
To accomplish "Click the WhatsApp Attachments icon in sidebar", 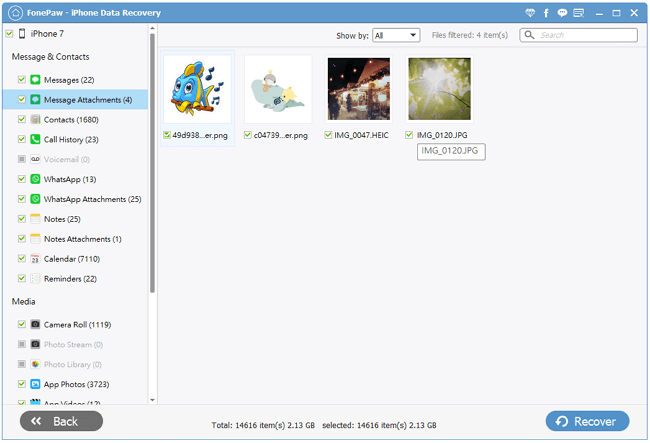I will click(35, 199).
